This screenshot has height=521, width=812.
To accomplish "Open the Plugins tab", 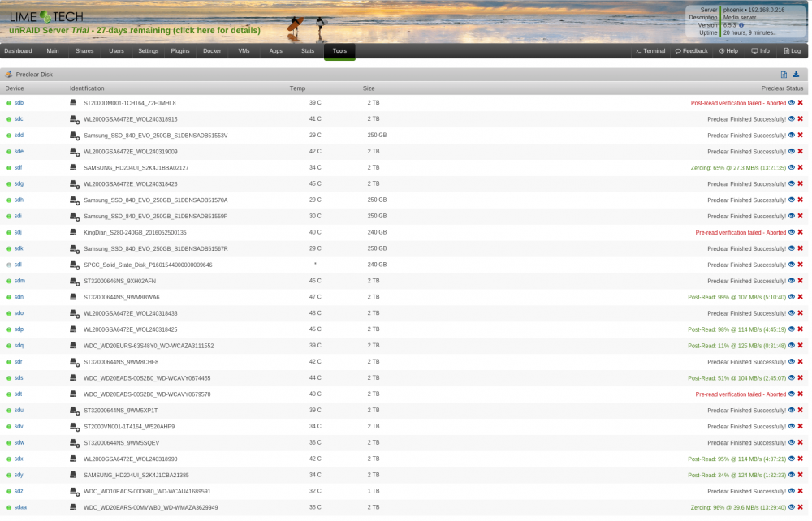I will (x=180, y=50).
